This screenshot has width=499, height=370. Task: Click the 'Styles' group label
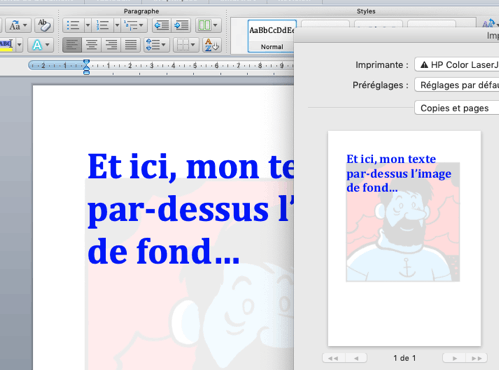pos(366,11)
